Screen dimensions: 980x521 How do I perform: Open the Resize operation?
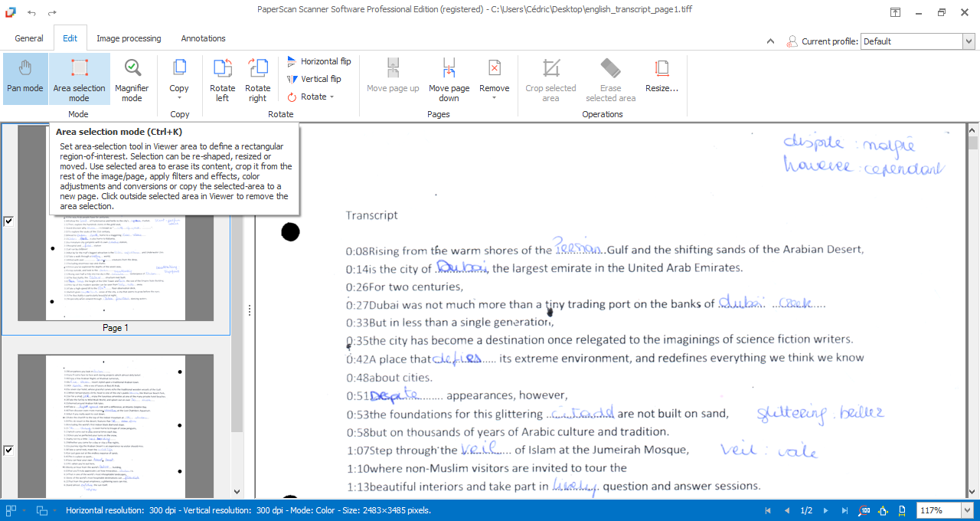pyautogui.click(x=661, y=78)
